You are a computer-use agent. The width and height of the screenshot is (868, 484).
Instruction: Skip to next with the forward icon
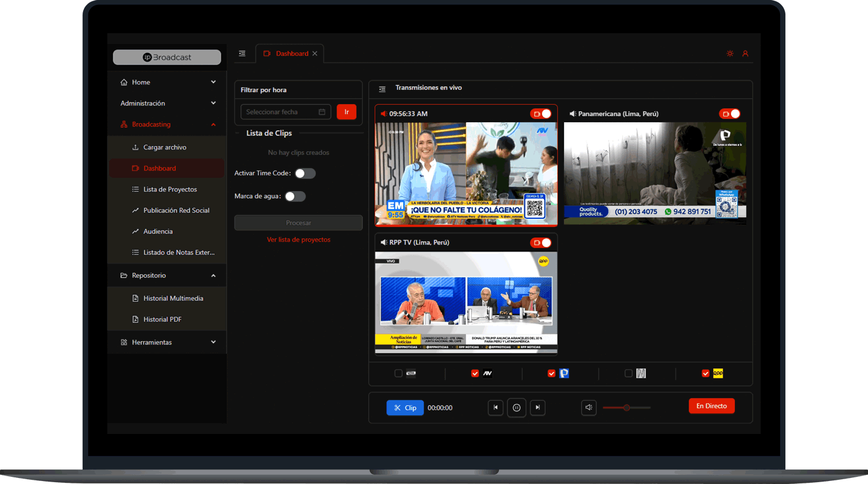tap(538, 407)
